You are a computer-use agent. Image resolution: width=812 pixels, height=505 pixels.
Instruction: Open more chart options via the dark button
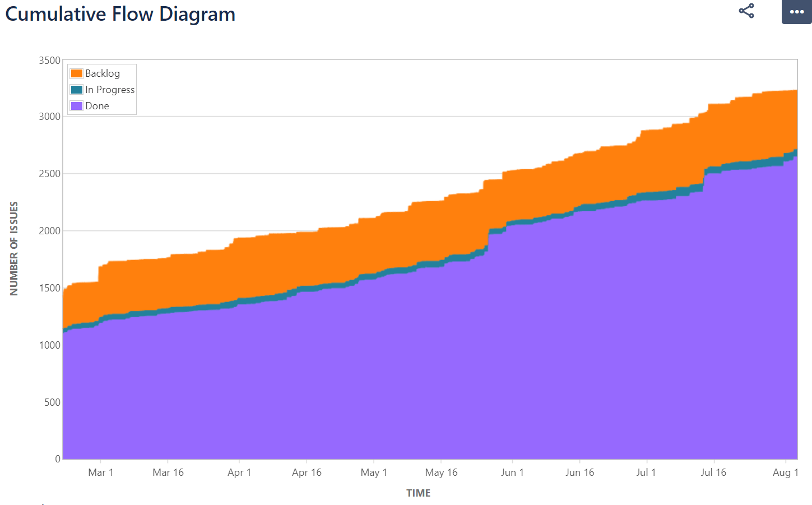coord(796,11)
